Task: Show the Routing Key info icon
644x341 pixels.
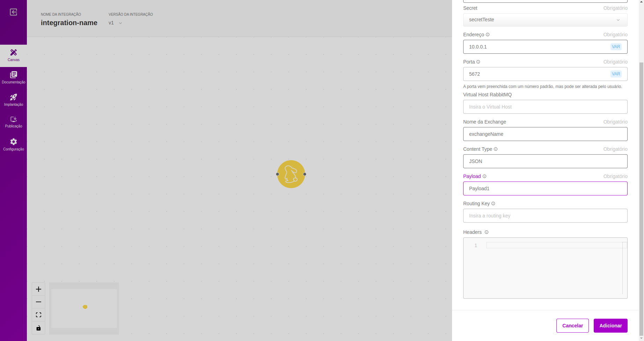Action: tap(493, 203)
